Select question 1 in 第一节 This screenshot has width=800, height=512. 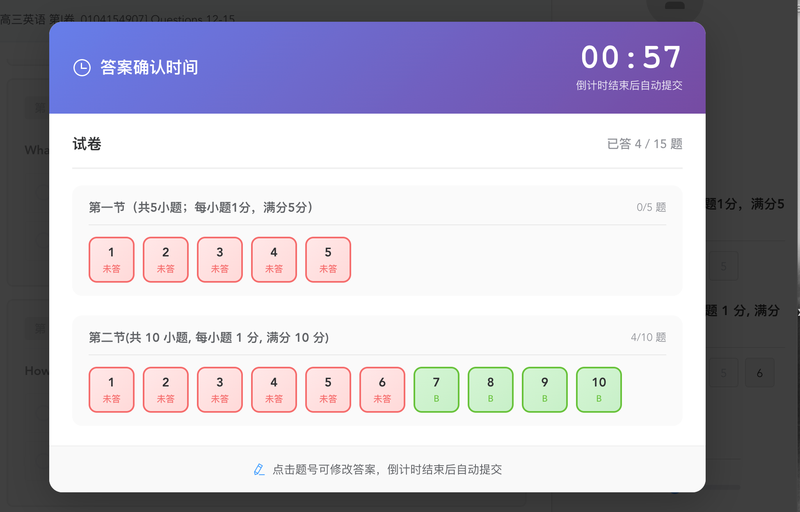pyautogui.click(x=112, y=260)
